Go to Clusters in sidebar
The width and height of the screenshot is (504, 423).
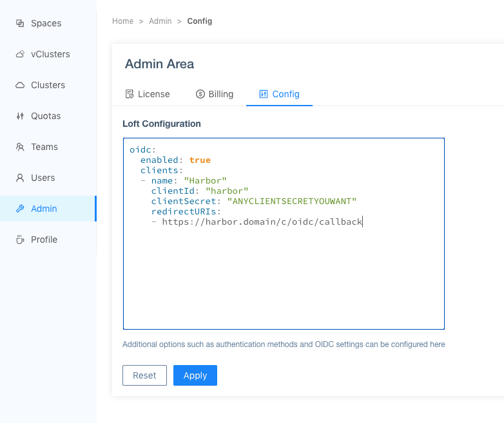[x=48, y=85]
